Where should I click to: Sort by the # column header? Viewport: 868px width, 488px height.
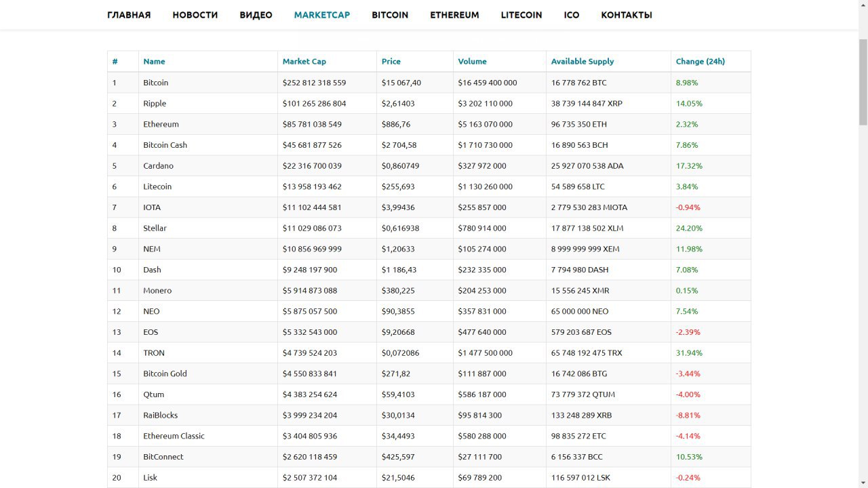pos(115,62)
